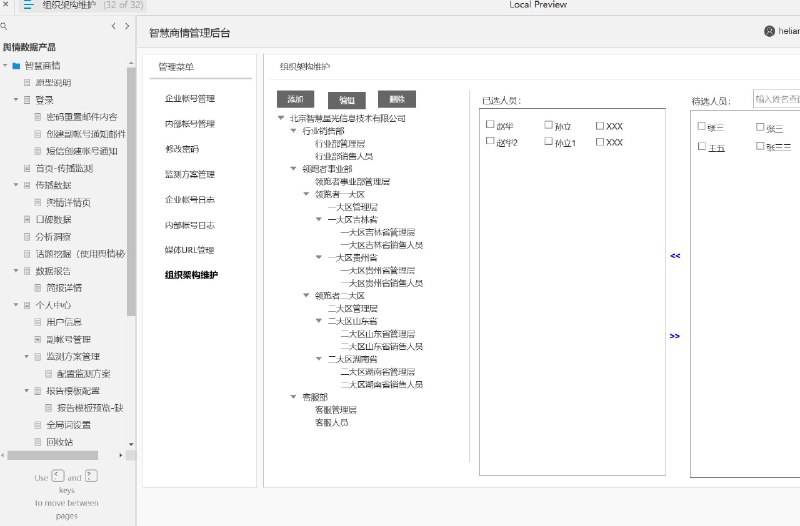Click page icon beside 创建副账号通知邮件

38,134
